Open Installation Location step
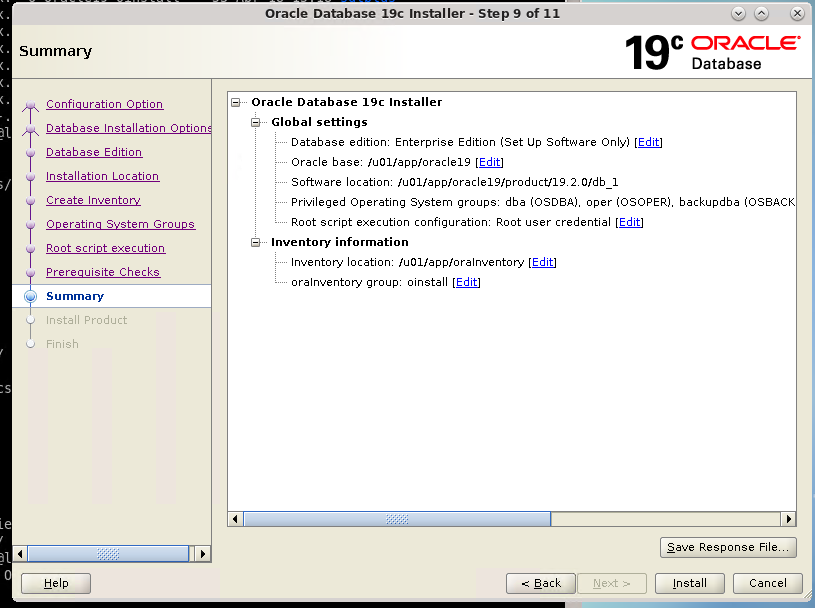Screen dimensions: 815x608 pos(102,176)
